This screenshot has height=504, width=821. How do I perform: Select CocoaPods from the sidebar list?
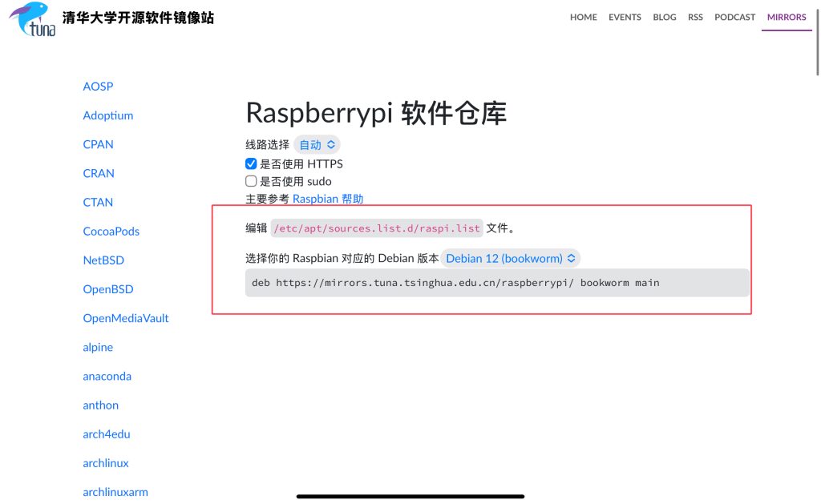(x=111, y=232)
